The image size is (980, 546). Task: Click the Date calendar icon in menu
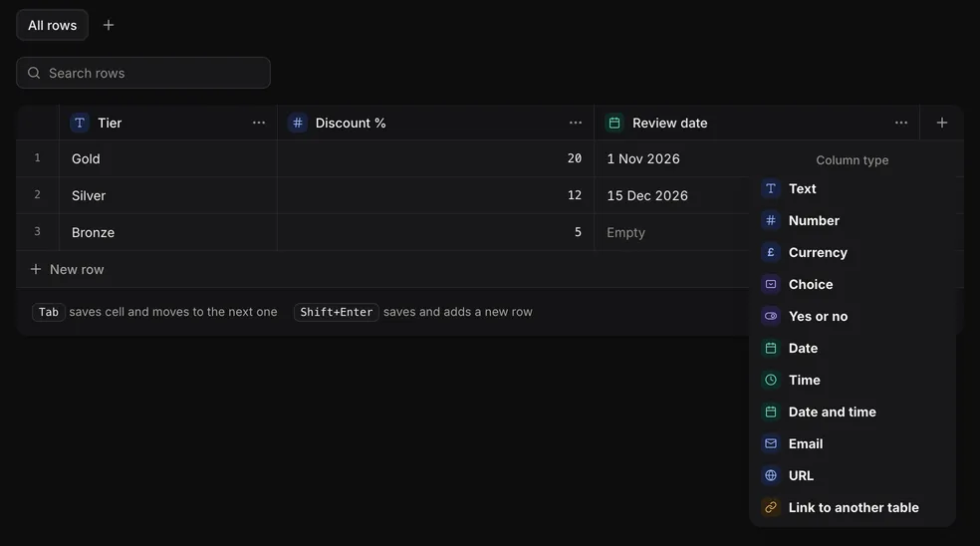pos(771,349)
